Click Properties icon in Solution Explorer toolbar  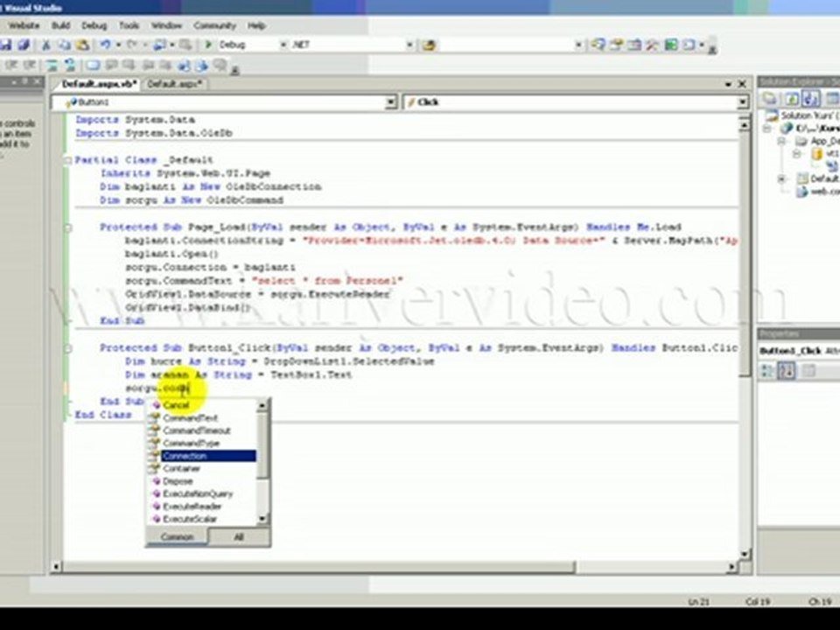pyautogui.click(x=770, y=99)
